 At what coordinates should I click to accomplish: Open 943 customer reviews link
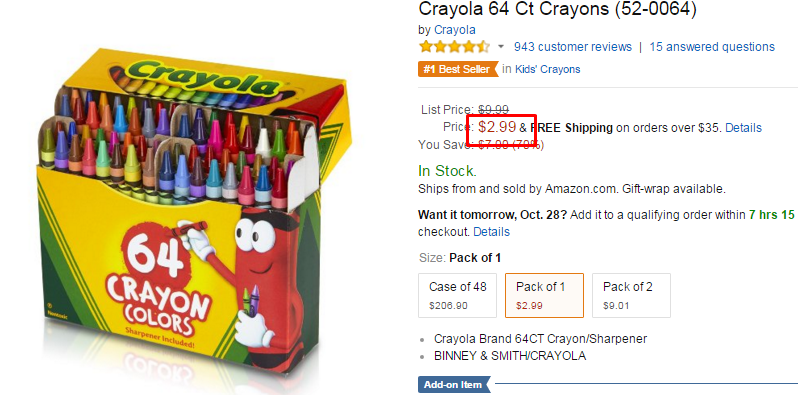point(573,47)
